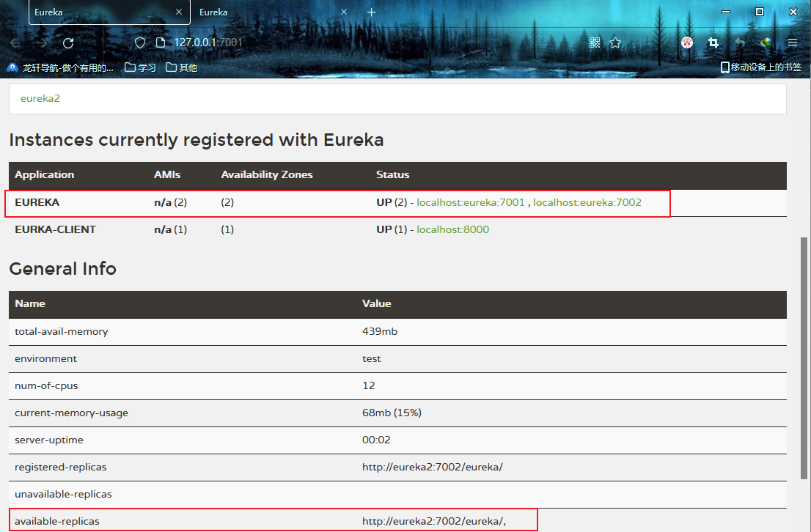Image resolution: width=811 pixels, height=532 pixels.
Task: Click the undo arrow toolbar icon
Action: [x=740, y=43]
